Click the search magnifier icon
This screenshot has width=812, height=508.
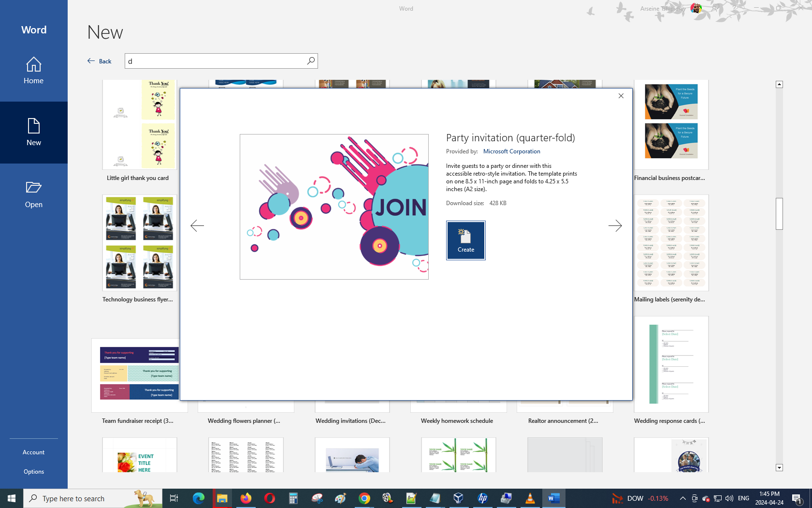(x=311, y=61)
